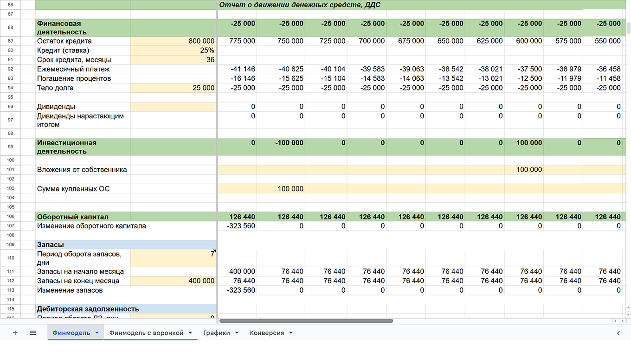This screenshot has height=364, width=631.
Task: Select the Запасы section header
Action: pyautogui.click(x=126, y=244)
